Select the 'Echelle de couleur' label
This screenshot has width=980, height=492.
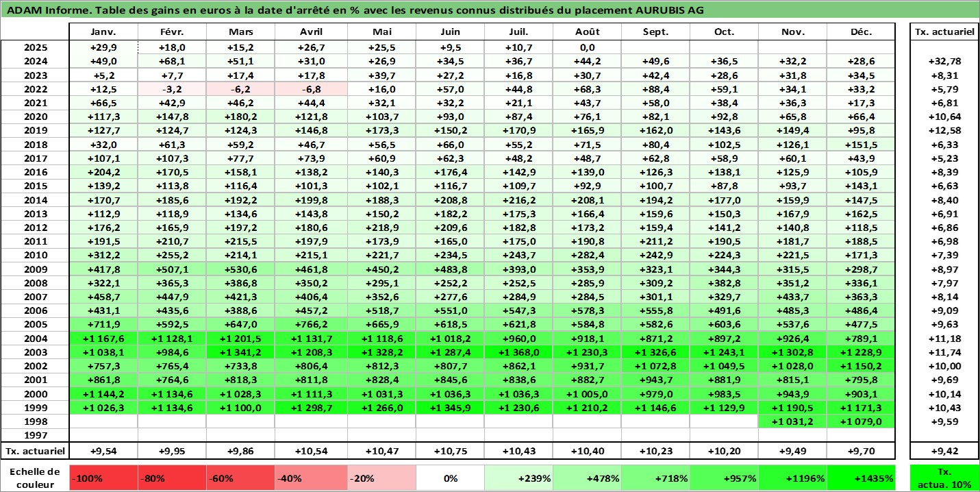point(35,478)
